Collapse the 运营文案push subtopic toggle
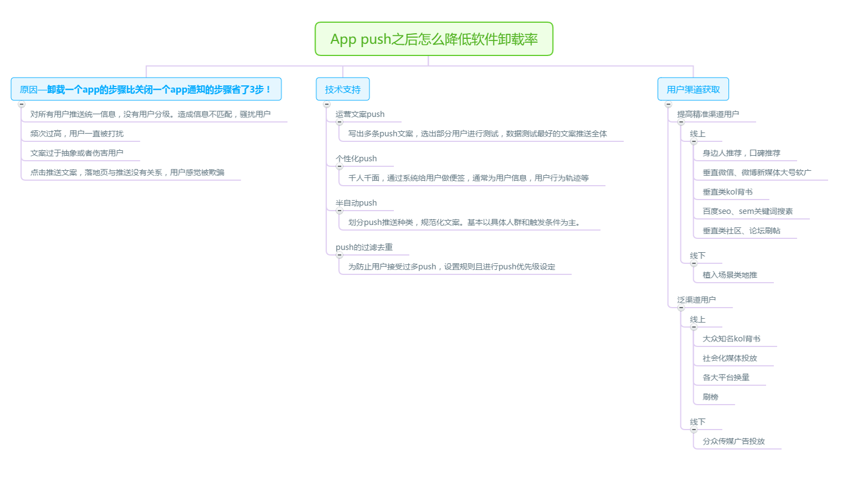Viewport: 868px width, 480px height. [x=339, y=122]
